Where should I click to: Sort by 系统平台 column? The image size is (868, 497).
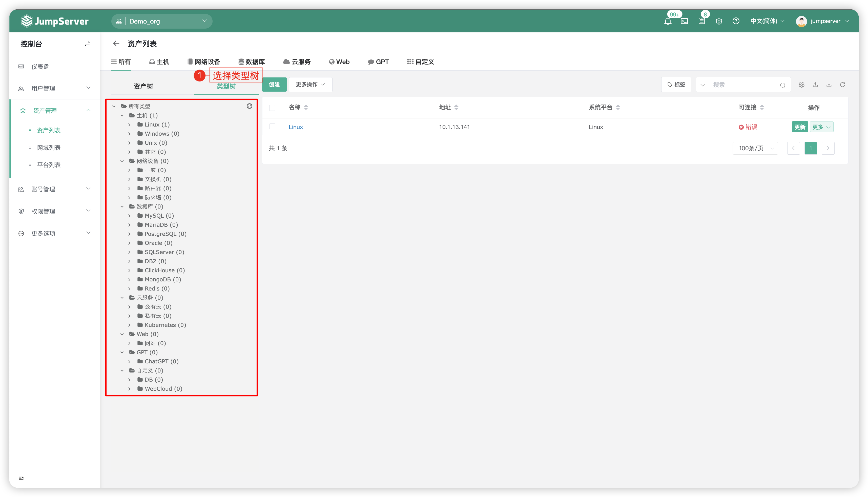(x=618, y=108)
